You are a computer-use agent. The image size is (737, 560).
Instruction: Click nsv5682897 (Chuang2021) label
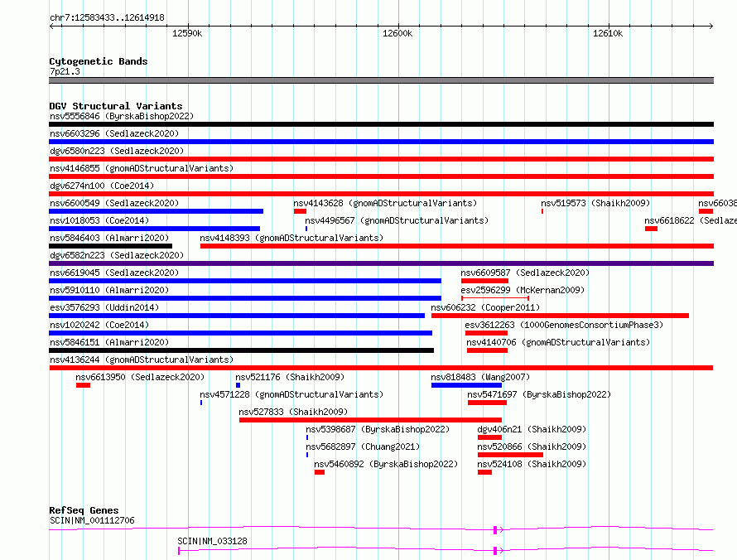[363, 447]
